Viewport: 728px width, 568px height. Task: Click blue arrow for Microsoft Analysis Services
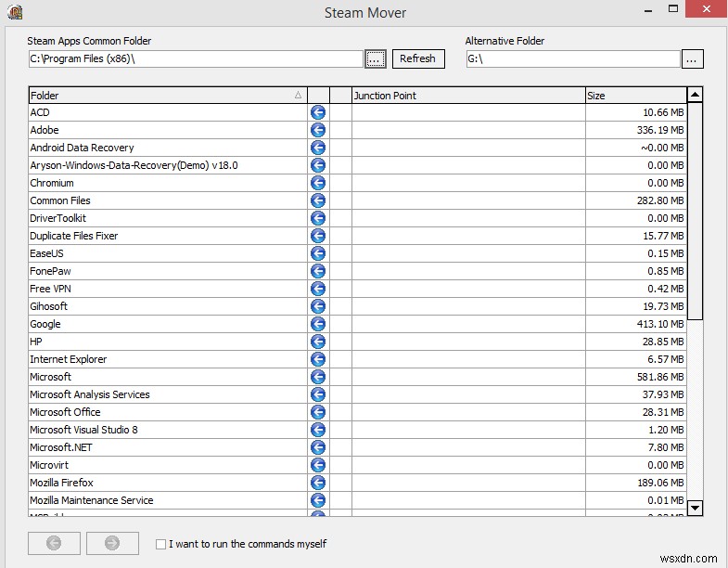point(318,394)
